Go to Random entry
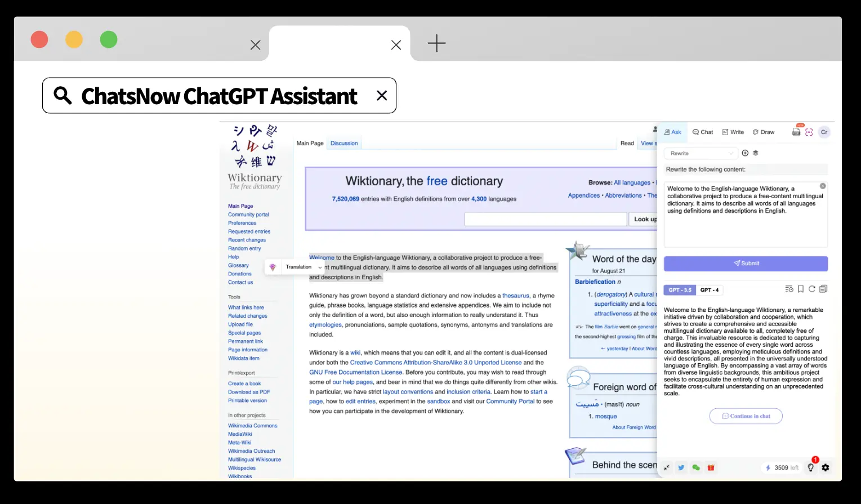Screen dimensions: 861x504 [x=244, y=248]
